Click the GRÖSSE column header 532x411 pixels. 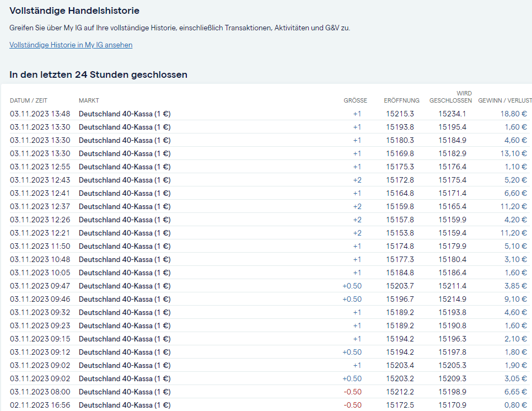[355, 100]
